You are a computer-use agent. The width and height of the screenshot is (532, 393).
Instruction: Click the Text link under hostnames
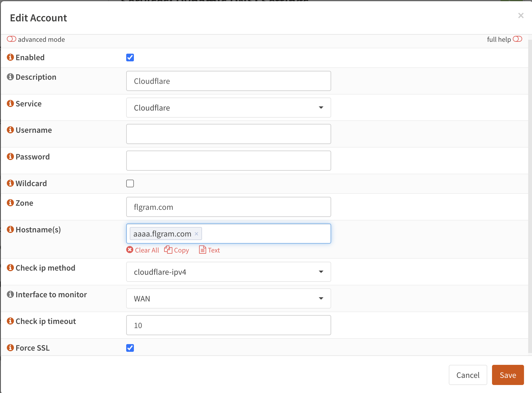pyautogui.click(x=214, y=250)
